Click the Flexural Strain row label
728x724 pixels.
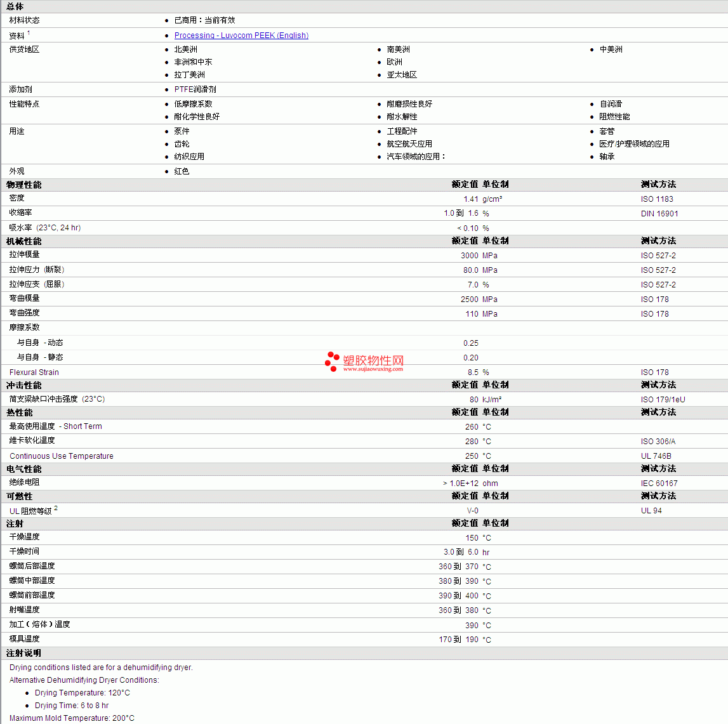(x=34, y=372)
